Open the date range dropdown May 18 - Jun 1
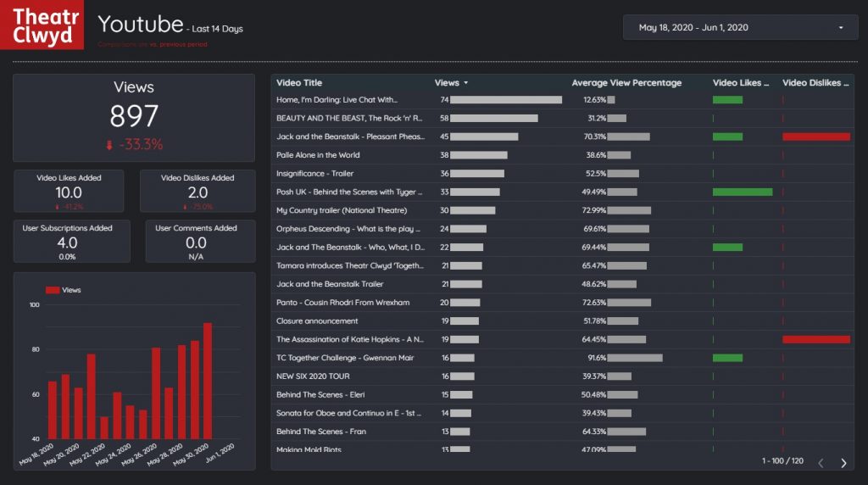 click(x=740, y=27)
